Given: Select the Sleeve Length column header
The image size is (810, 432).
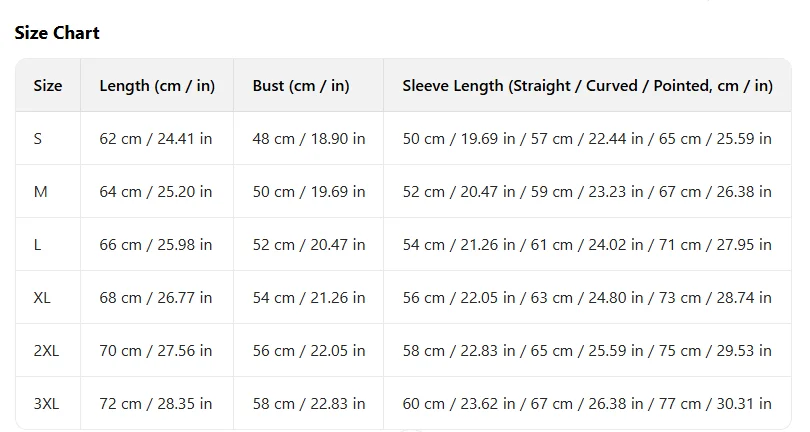Looking at the screenshot, I should tap(587, 85).
